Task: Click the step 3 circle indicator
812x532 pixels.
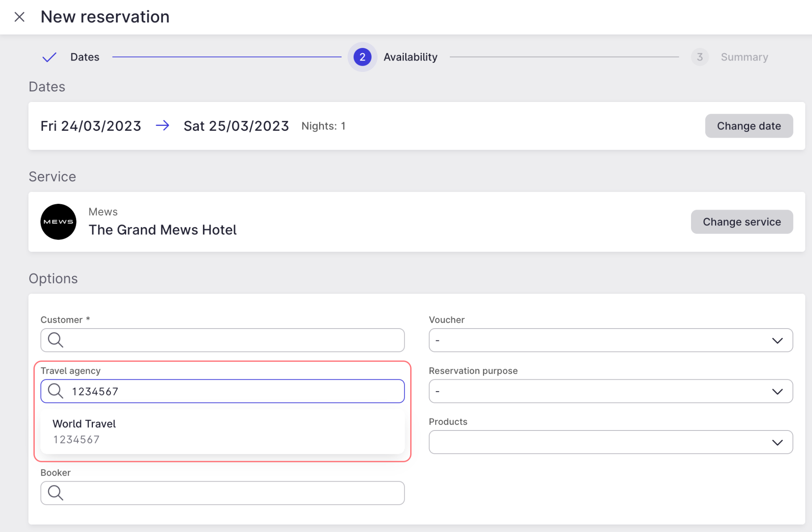Action: pyautogui.click(x=700, y=57)
